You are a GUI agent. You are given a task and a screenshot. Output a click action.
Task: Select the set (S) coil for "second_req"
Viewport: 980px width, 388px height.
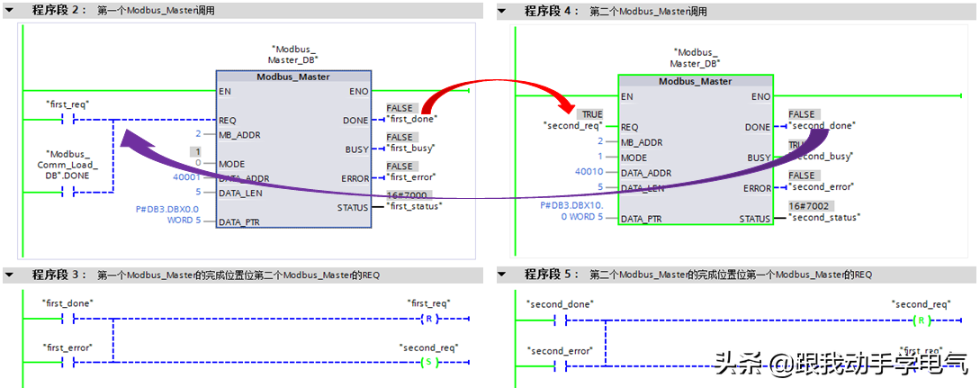click(428, 363)
